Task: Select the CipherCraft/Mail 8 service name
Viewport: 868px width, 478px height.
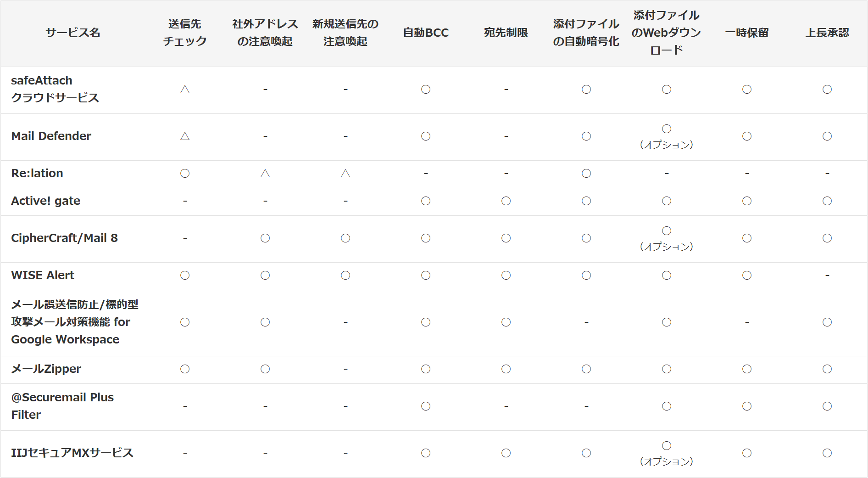Action: [64, 238]
